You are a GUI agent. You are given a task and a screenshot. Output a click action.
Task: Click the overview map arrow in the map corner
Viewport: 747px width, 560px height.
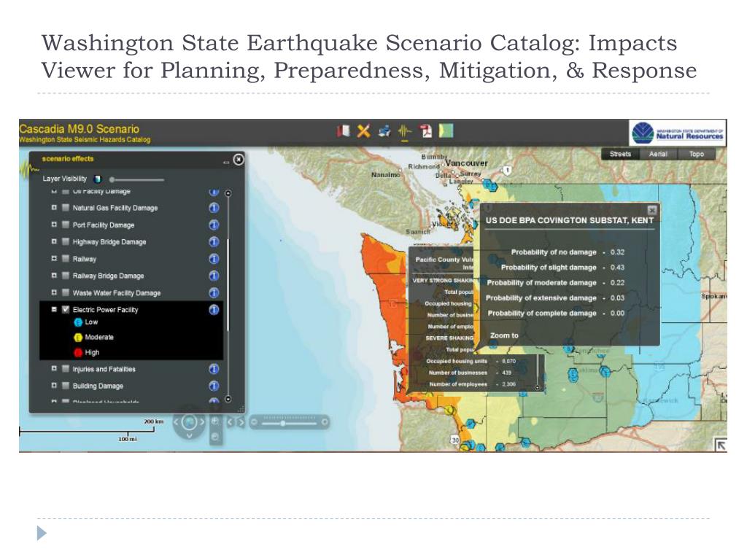(x=721, y=445)
